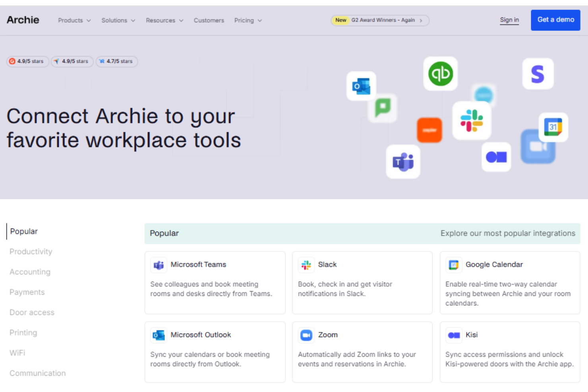Open the Microsoft Outlook integration card
Screen dimensions: 588x392
(215, 352)
